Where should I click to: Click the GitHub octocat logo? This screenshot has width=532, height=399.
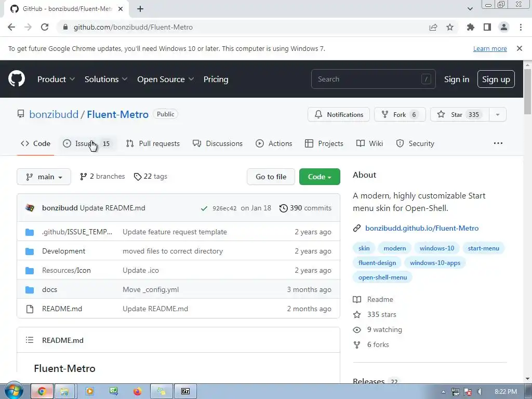point(17,79)
